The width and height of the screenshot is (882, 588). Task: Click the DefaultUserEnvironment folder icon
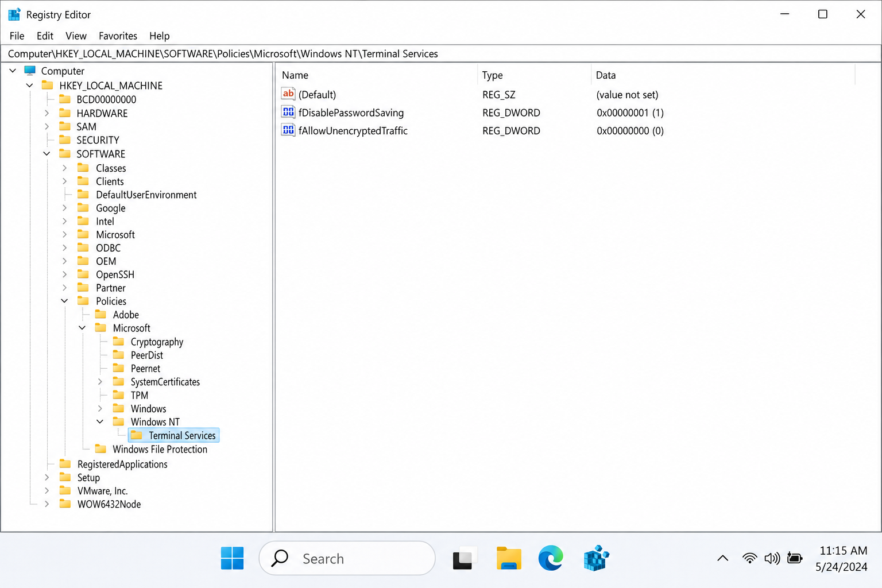pyautogui.click(x=83, y=194)
